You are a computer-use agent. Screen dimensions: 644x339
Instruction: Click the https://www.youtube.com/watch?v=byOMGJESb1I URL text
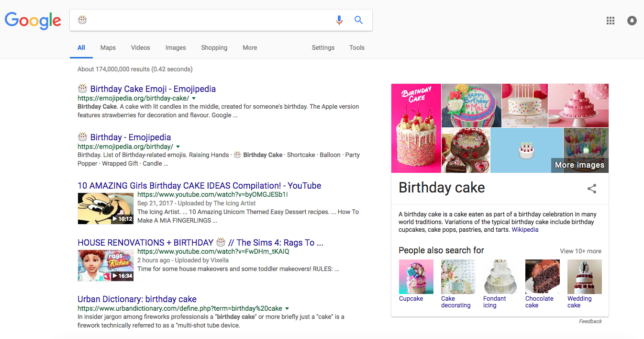click(212, 195)
